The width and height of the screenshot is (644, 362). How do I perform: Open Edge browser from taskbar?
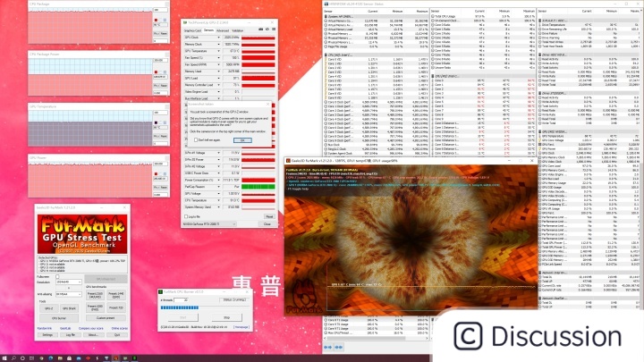click(50, 358)
